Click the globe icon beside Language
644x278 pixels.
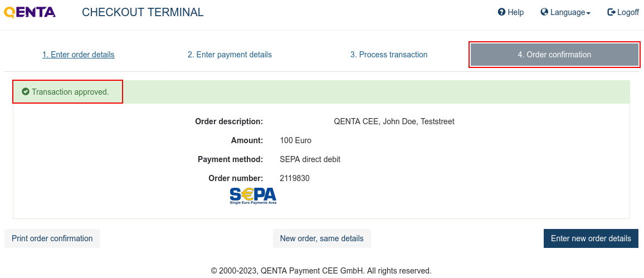point(544,12)
